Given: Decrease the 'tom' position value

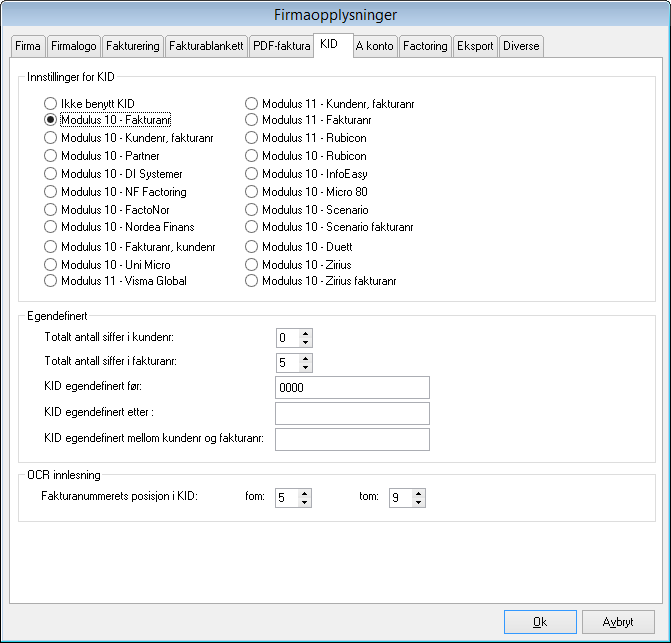Looking at the screenshot, I should click(x=418, y=502).
